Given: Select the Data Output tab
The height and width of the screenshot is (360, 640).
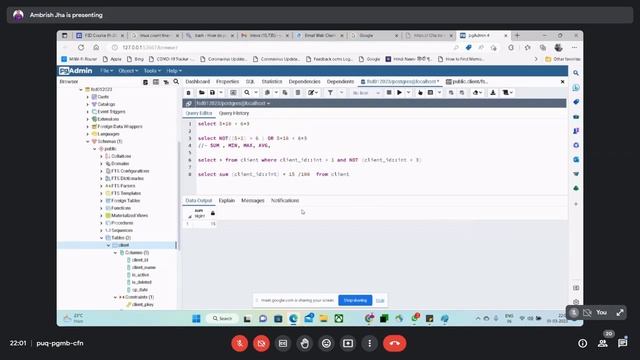Looking at the screenshot, I should click(199, 200).
